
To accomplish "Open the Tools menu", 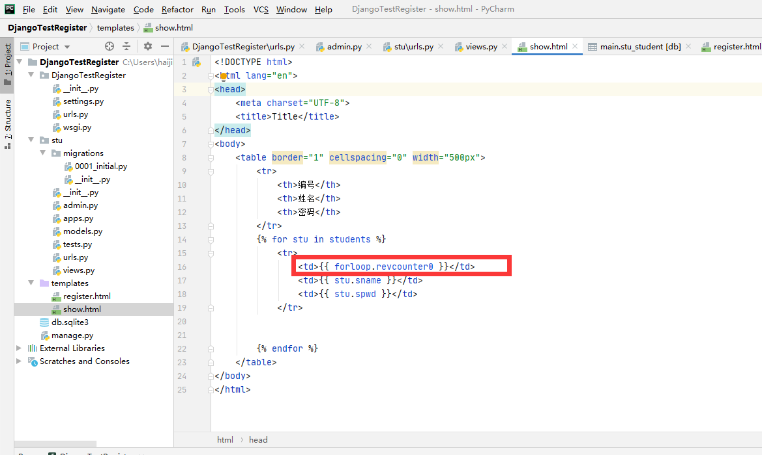I will (234, 9).
